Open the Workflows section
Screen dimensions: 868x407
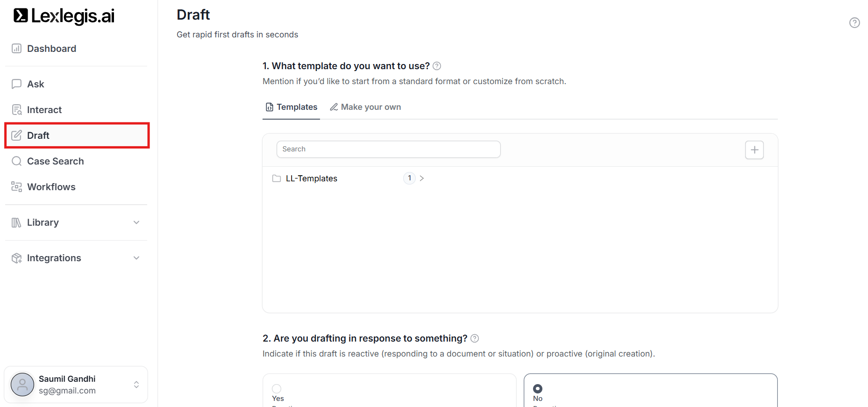51,187
